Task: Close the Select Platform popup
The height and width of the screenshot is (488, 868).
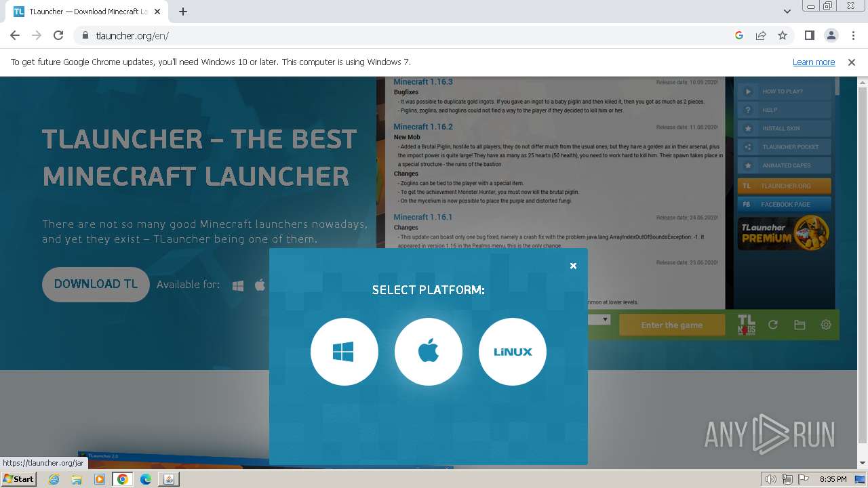Action: pos(573,266)
